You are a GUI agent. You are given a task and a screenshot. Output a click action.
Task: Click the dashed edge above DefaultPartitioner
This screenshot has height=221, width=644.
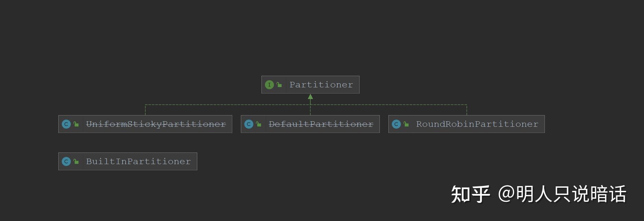coord(311,110)
